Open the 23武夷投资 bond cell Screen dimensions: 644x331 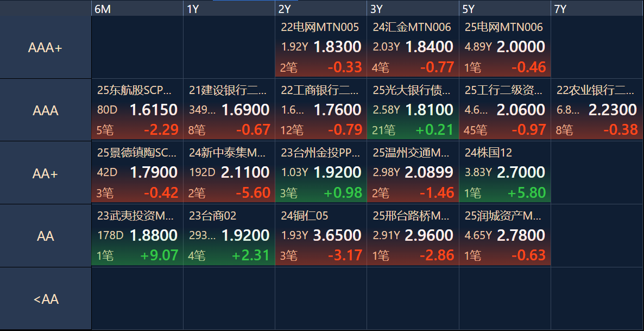pos(137,236)
